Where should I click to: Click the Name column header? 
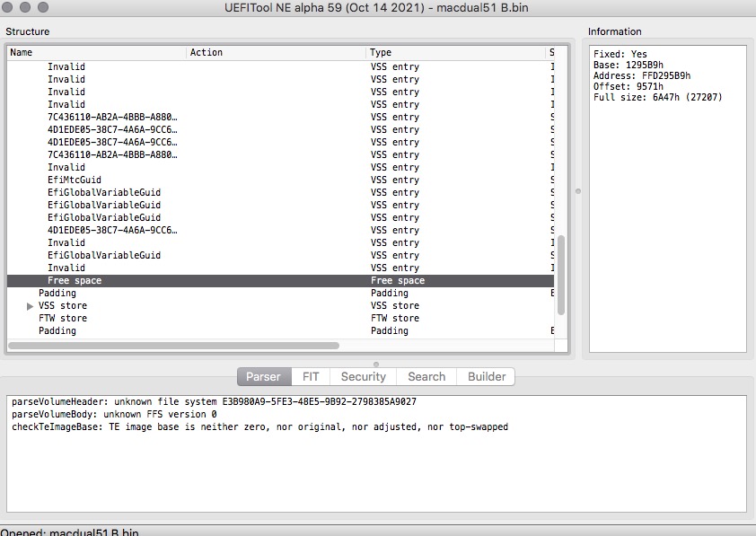[x=96, y=53]
